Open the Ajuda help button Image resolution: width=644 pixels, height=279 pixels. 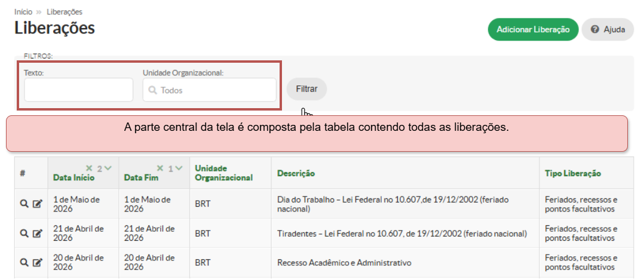pyautogui.click(x=608, y=29)
